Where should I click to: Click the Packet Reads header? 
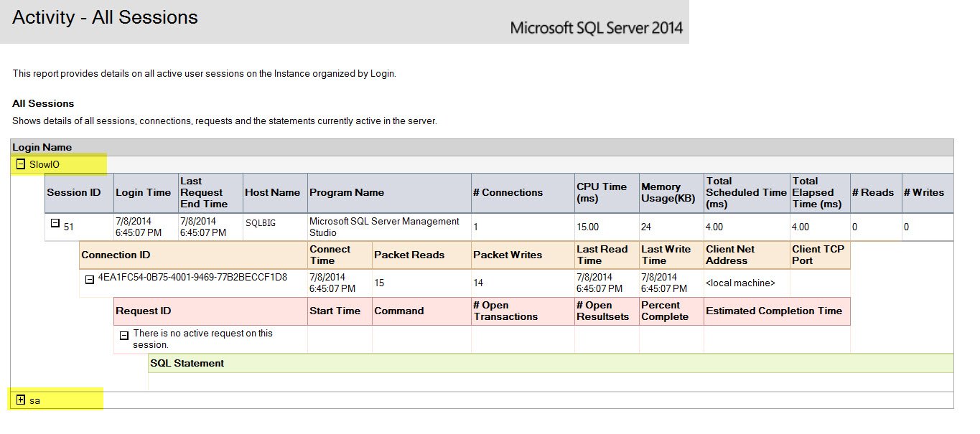click(422, 255)
